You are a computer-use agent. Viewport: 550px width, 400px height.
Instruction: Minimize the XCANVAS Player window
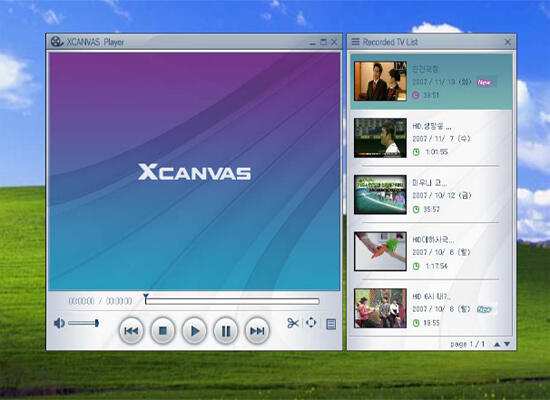[x=313, y=43]
